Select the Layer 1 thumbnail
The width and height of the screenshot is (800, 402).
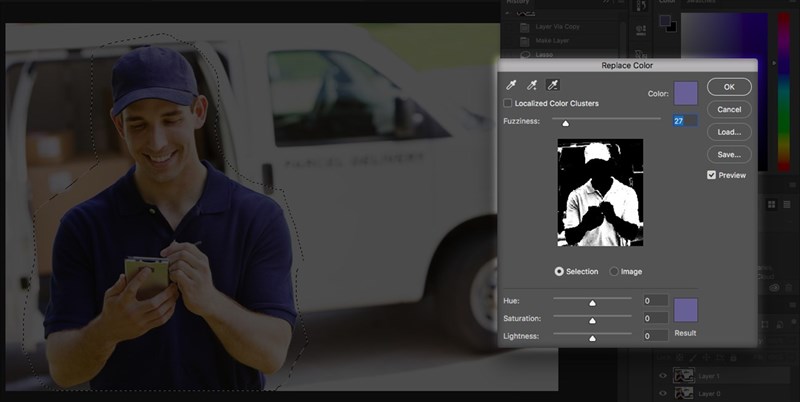tap(683, 376)
